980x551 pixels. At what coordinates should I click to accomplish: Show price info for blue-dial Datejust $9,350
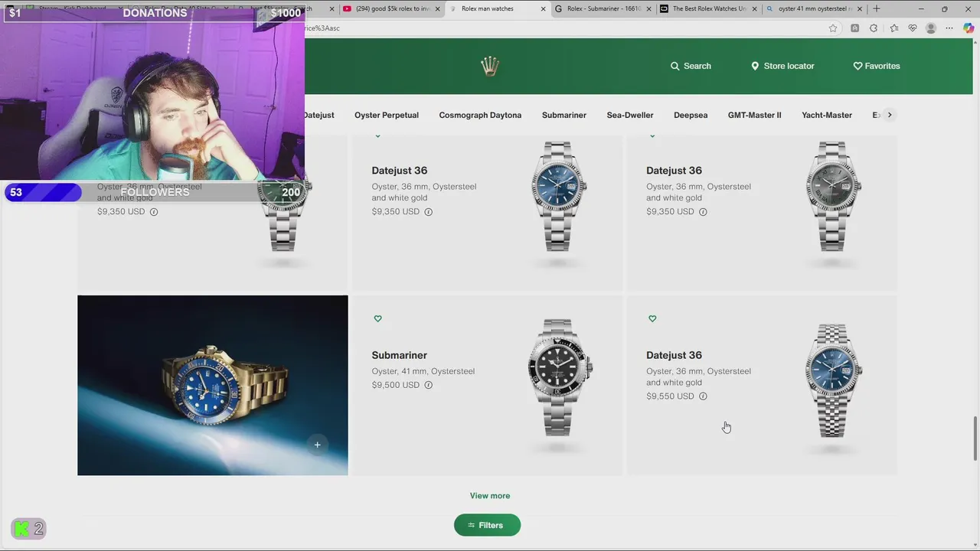pos(428,212)
